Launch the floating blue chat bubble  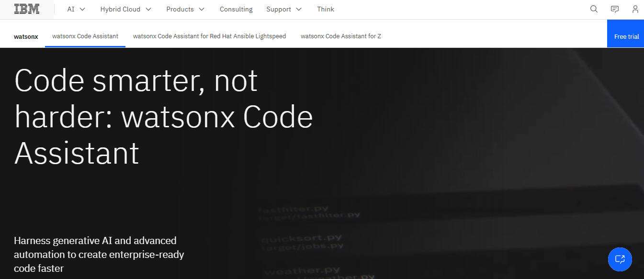[620, 259]
